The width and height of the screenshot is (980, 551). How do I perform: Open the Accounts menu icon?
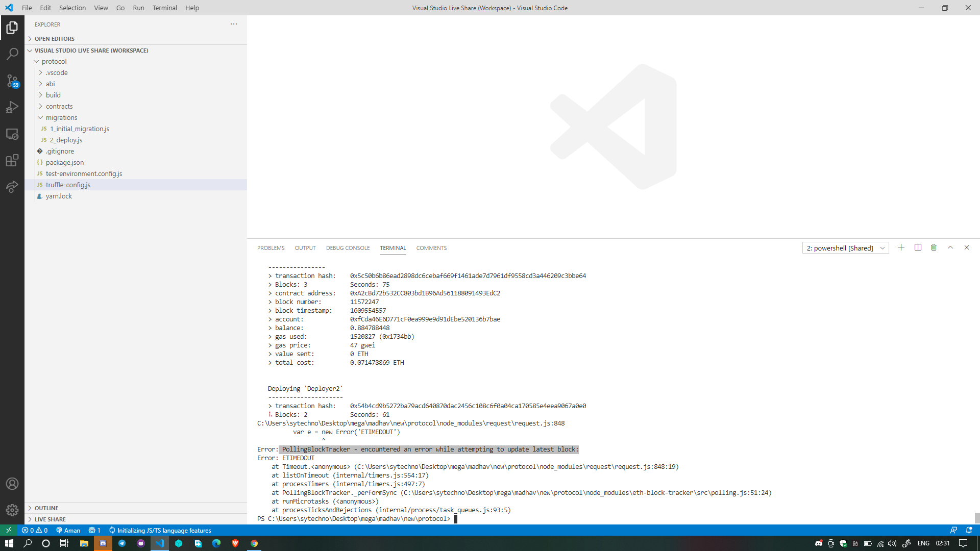tap(12, 484)
